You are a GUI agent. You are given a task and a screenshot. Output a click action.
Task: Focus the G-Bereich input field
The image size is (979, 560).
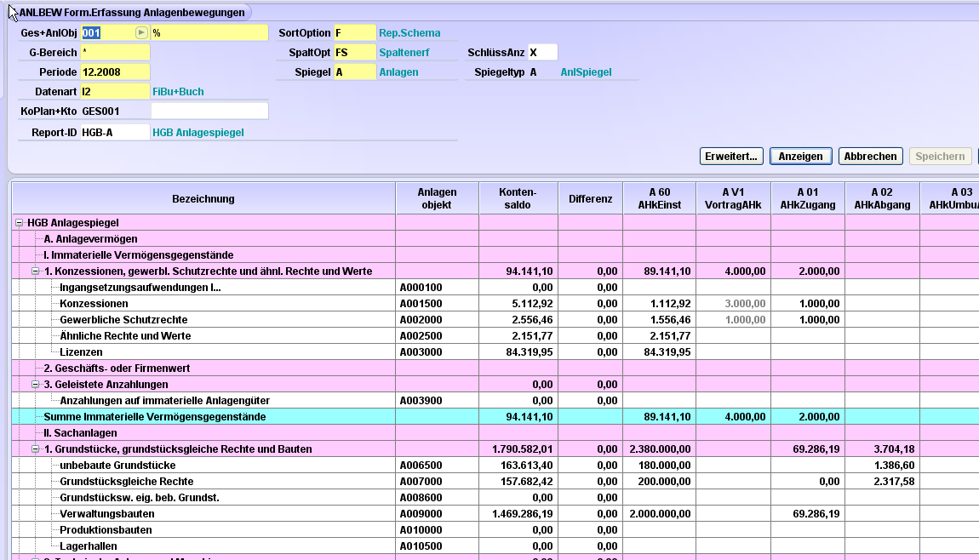click(x=115, y=53)
